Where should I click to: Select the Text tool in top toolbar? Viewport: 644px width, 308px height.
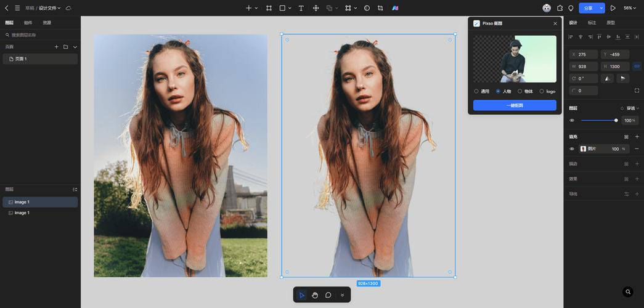point(301,8)
